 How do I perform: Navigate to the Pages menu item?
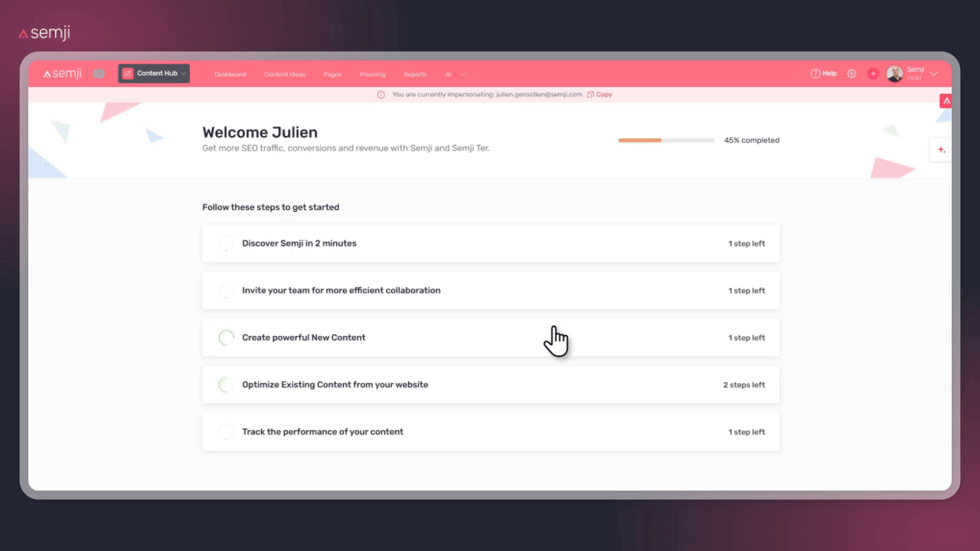click(x=332, y=74)
